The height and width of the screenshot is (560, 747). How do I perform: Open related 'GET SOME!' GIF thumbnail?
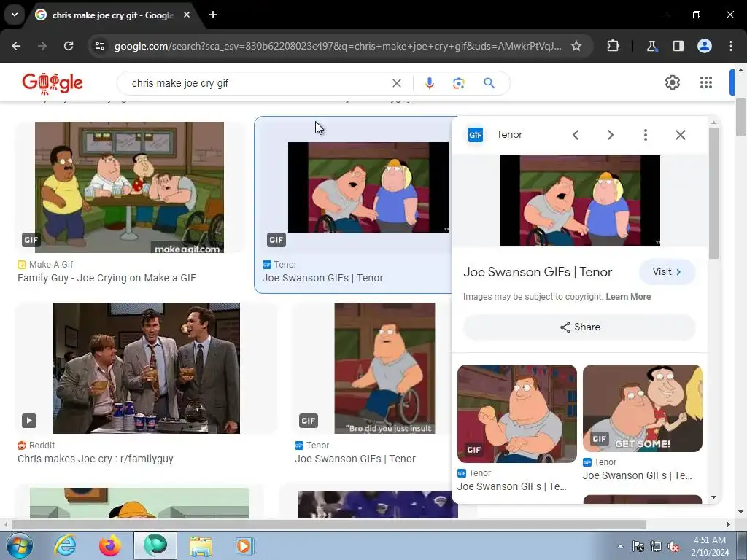click(x=642, y=408)
